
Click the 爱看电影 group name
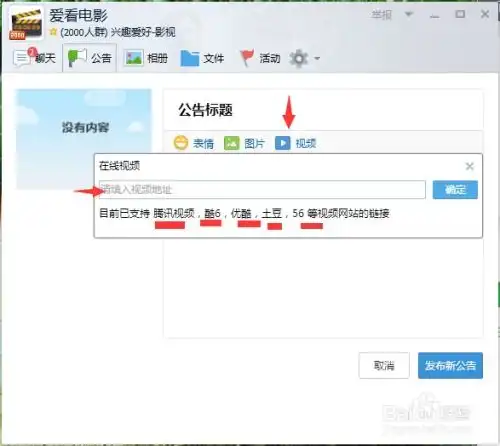[79, 16]
